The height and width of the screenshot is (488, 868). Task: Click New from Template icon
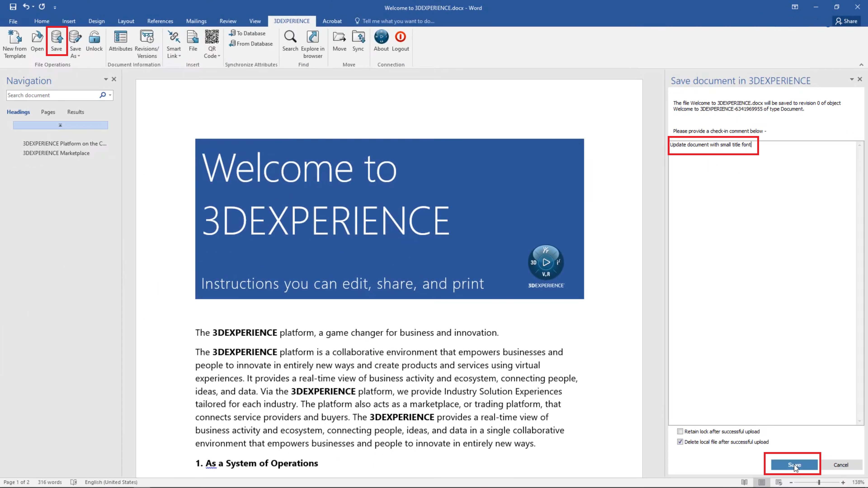15,37
